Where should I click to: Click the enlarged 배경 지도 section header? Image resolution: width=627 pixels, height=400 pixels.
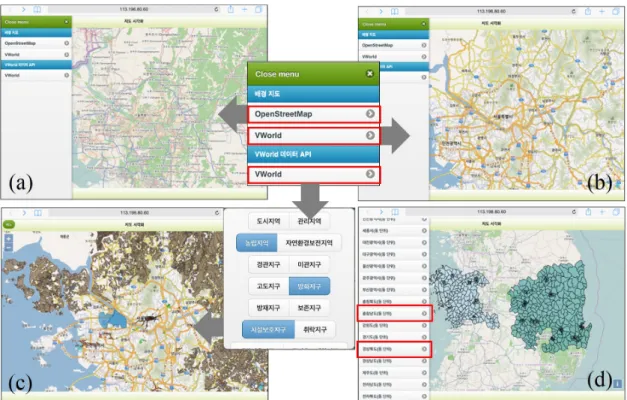point(313,94)
